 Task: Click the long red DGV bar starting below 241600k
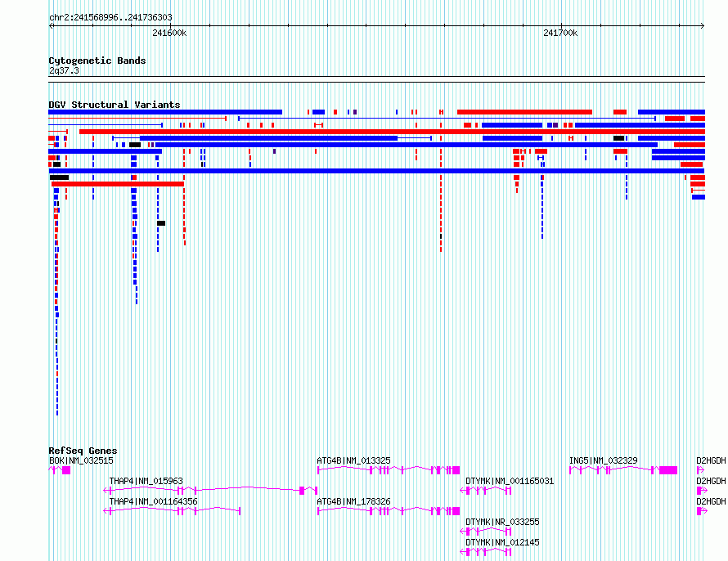[392, 132]
